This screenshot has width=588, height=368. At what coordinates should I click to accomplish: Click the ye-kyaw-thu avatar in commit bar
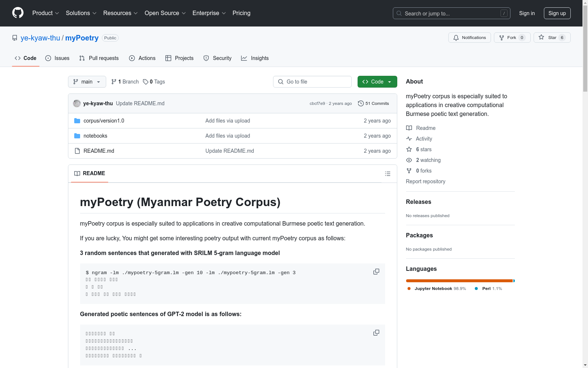(77, 103)
